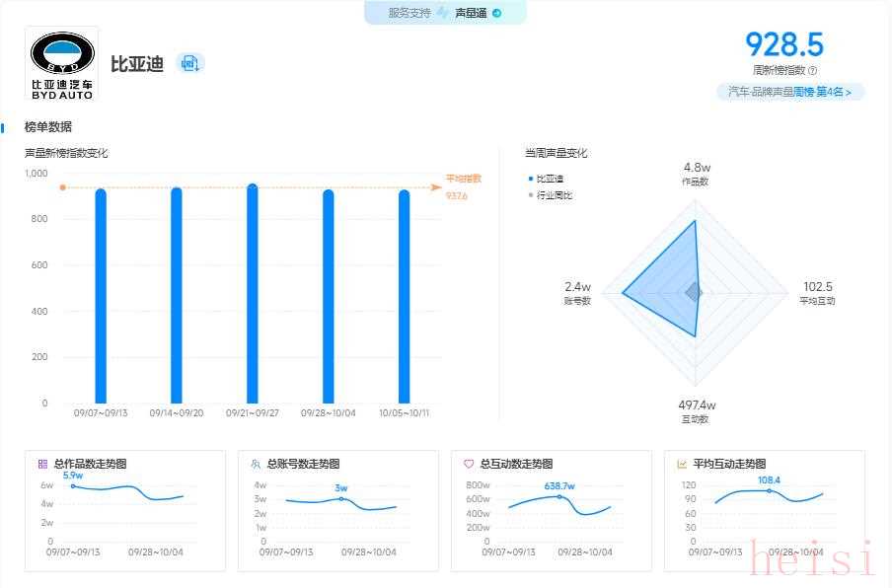Select the 09/07~09/13 bar in the chart
This screenshot has width=892, height=588.
101,296
